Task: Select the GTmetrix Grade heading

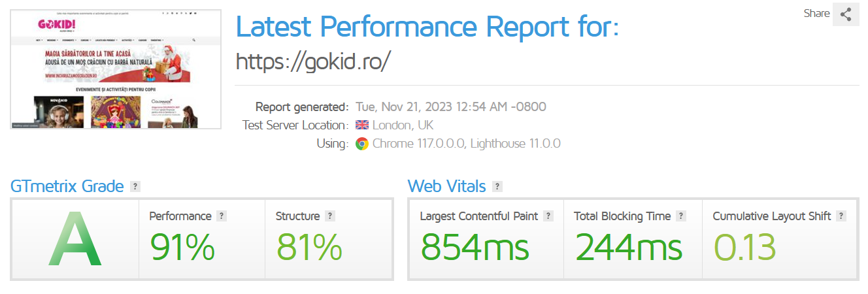Action: tap(67, 186)
